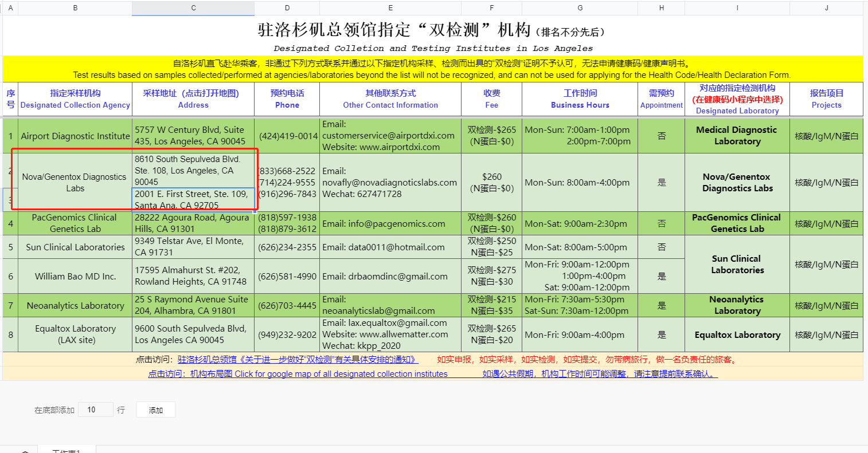Image resolution: width=868 pixels, height=453 pixels.
Task: Select Equaltox Laboratory (LAX site) cell
Action: tap(75, 334)
